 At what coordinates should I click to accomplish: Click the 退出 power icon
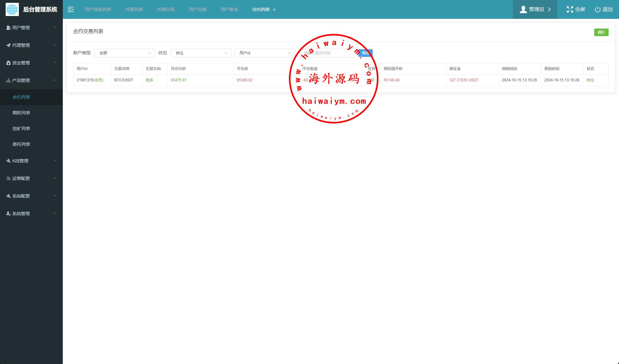(597, 9)
